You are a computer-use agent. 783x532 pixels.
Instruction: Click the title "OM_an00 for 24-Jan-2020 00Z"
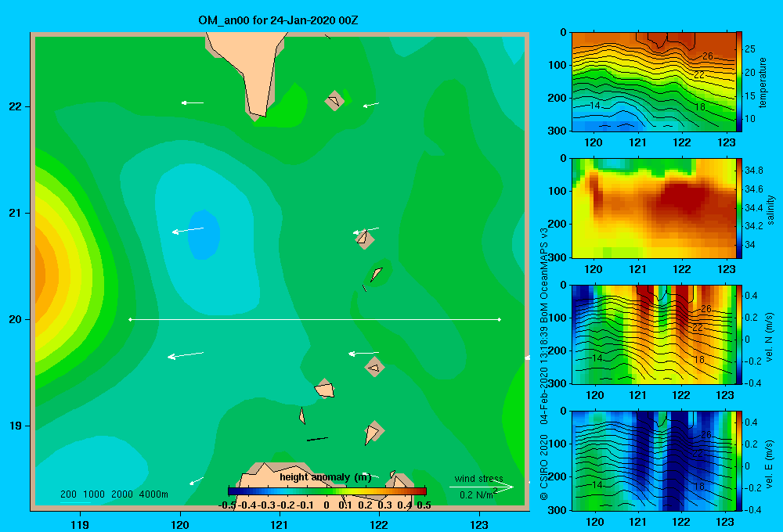click(x=278, y=20)
